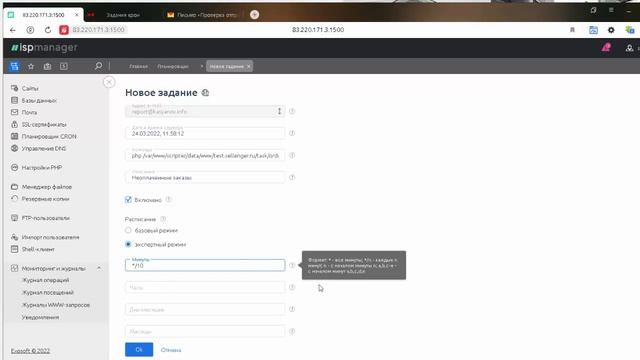
Task: Click the square toolbar icon before the search
Action: 64,66
